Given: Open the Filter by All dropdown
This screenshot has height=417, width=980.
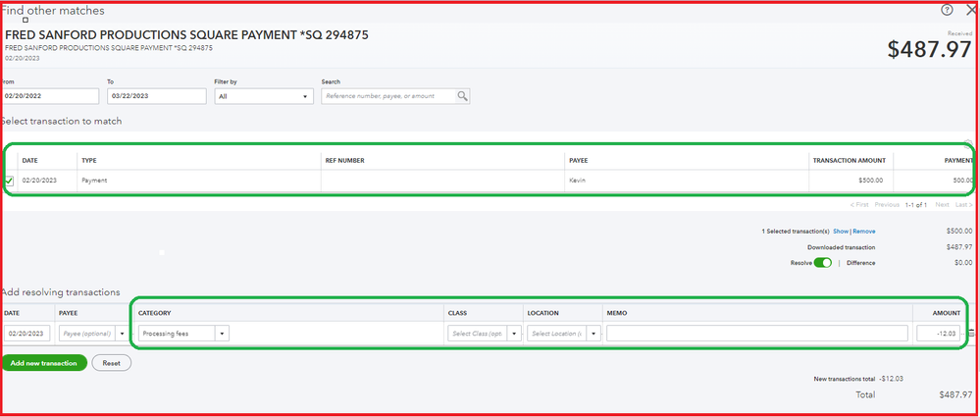Looking at the screenshot, I should [264, 96].
